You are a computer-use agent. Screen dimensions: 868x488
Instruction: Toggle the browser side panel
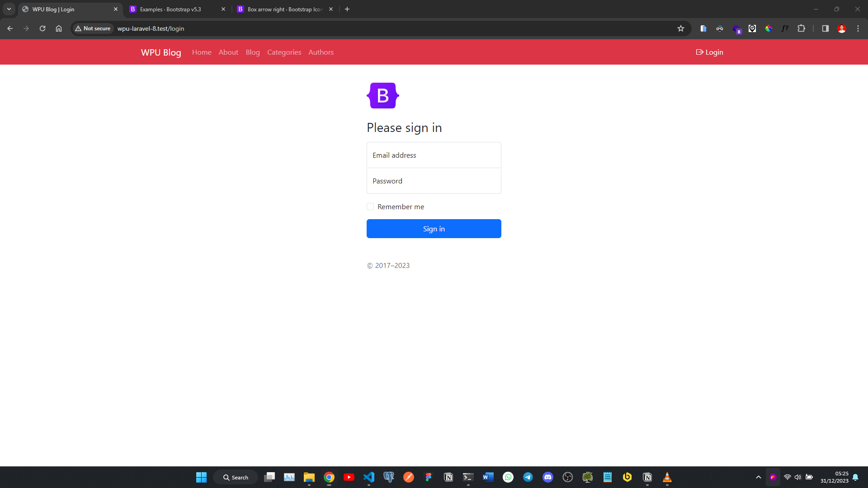point(825,28)
